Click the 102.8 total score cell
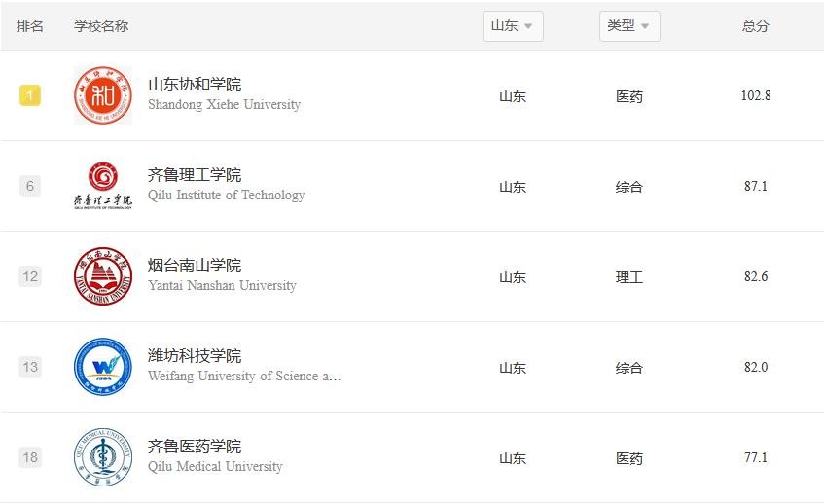824x504 pixels. tap(755, 96)
